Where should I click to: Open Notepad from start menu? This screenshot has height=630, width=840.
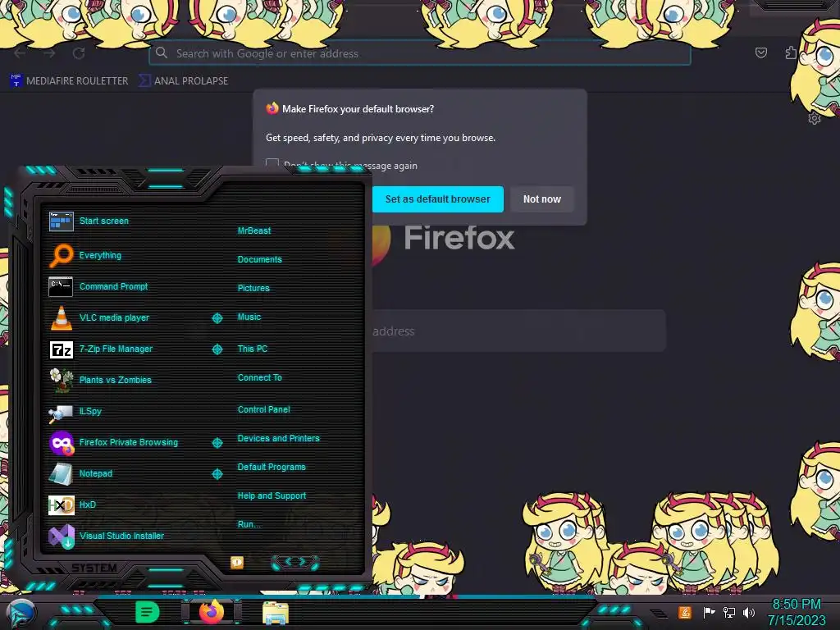(x=81, y=473)
